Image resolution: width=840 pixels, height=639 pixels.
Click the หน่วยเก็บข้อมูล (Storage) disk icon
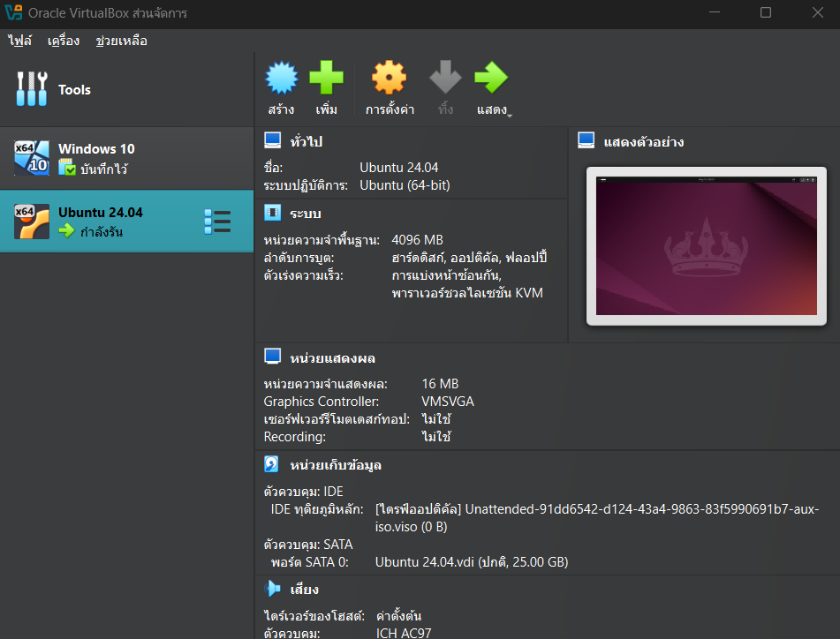pyautogui.click(x=271, y=464)
